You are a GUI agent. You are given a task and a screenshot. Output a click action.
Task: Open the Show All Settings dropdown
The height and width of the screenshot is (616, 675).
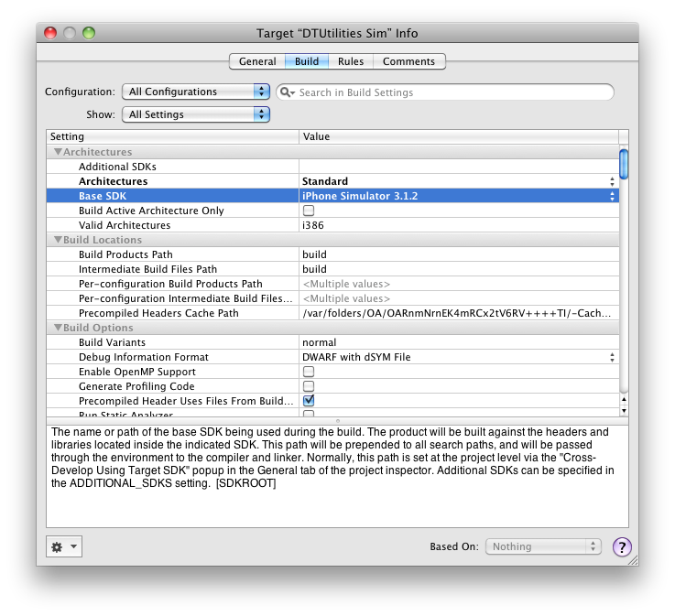197,114
